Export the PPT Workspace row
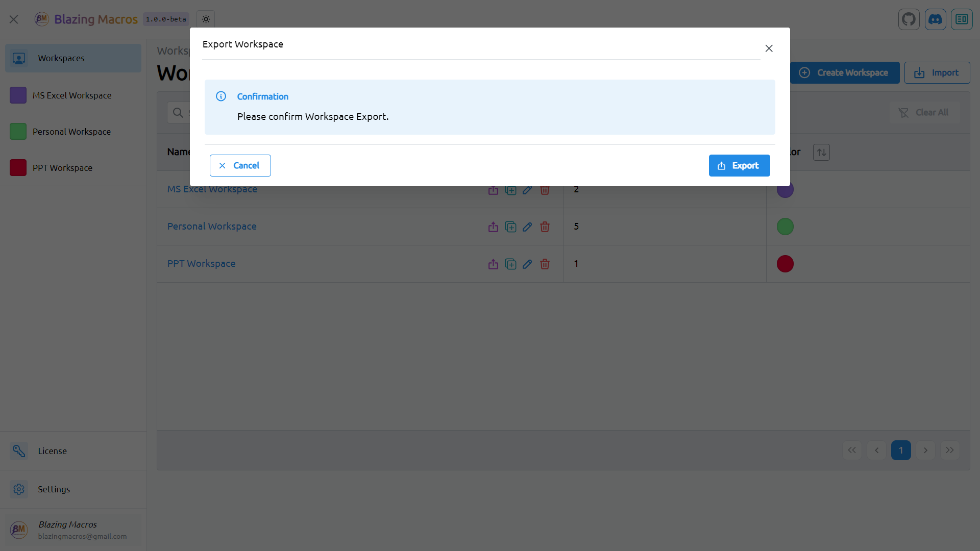Viewport: 980px width, 551px height. point(493,264)
